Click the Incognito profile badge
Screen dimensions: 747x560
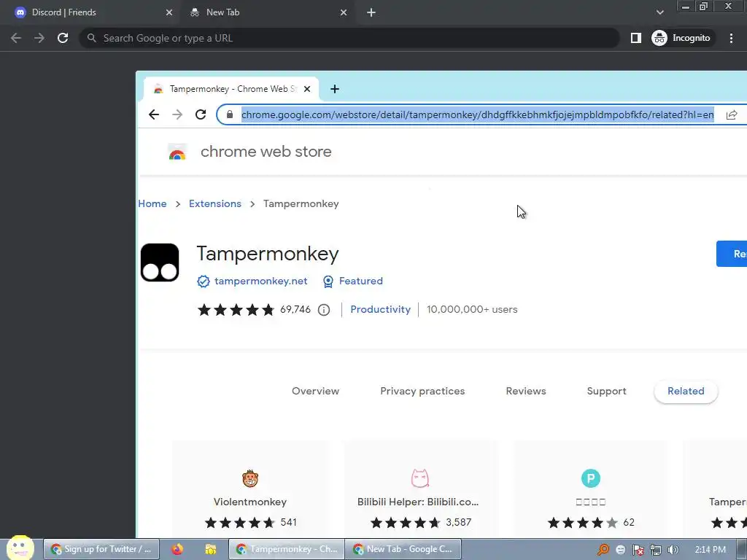coord(682,38)
